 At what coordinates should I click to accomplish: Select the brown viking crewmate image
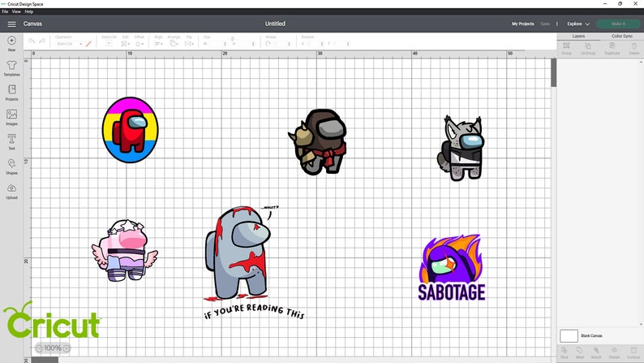(318, 142)
